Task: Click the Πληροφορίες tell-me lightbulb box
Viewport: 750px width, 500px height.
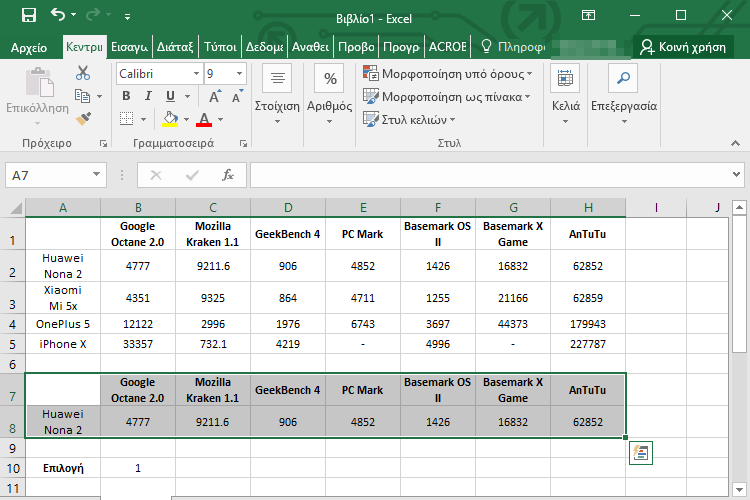Action: click(514, 47)
